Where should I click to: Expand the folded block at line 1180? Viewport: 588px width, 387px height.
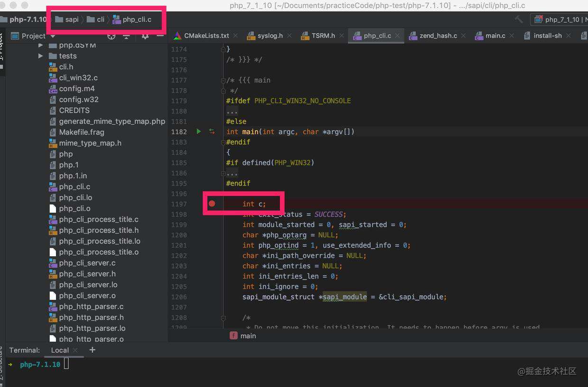click(232, 111)
